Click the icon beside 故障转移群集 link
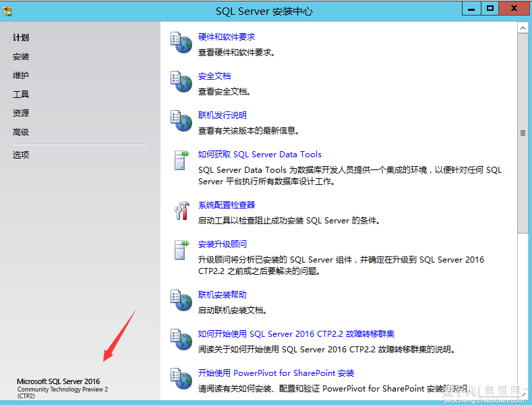This screenshot has height=405, width=532. pos(181,340)
